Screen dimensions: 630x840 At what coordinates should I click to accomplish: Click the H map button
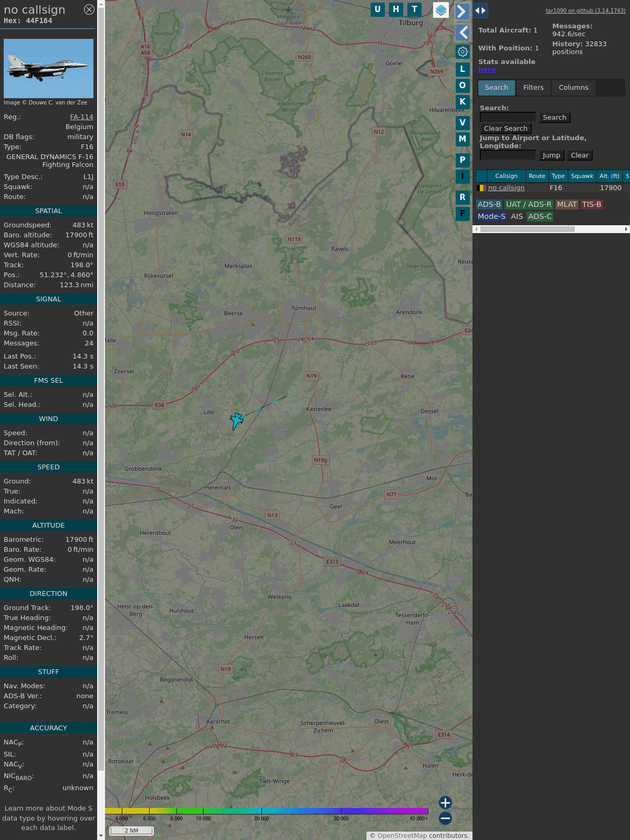click(x=396, y=9)
